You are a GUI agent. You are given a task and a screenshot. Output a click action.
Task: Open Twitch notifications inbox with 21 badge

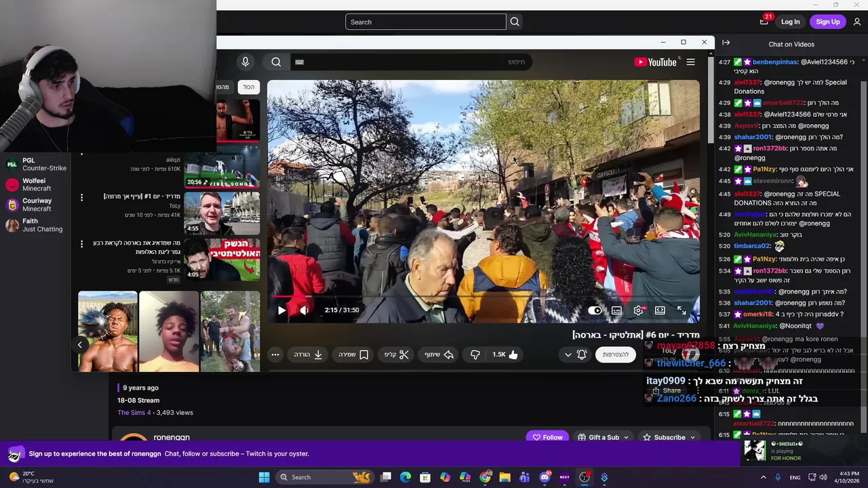tap(764, 21)
